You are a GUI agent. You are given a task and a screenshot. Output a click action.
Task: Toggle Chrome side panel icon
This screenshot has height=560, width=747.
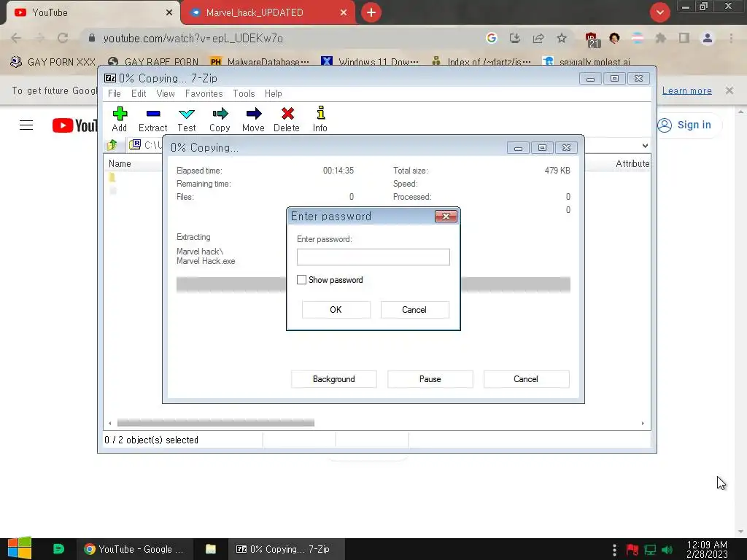(x=684, y=38)
